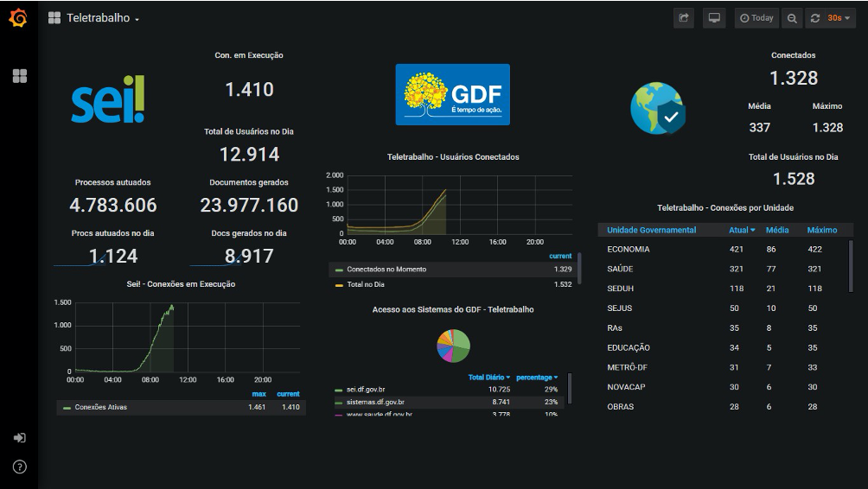The width and height of the screenshot is (868, 489).
Task: Open Teletrabalho - Usuários Conectados panel menu
Action: pos(453,157)
